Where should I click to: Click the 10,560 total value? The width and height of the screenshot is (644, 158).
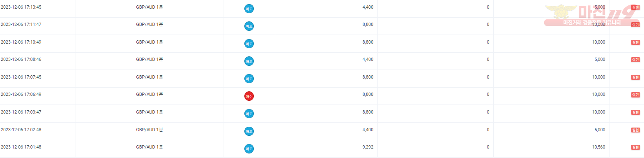tap(598, 147)
